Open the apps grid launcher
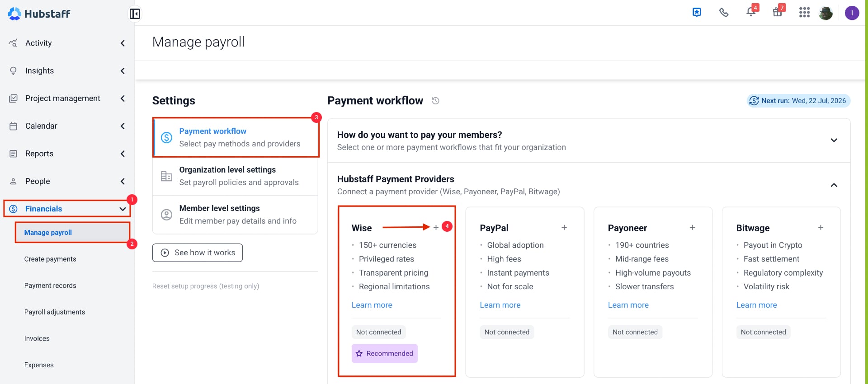This screenshot has height=384, width=868. click(804, 13)
